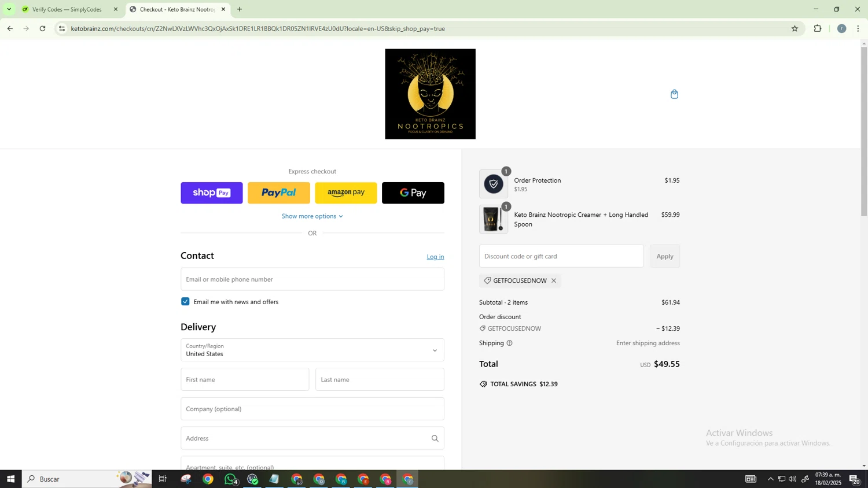This screenshot has width=868, height=488.
Task: Click the address search magnifier icon
Action: click(435, 439)
